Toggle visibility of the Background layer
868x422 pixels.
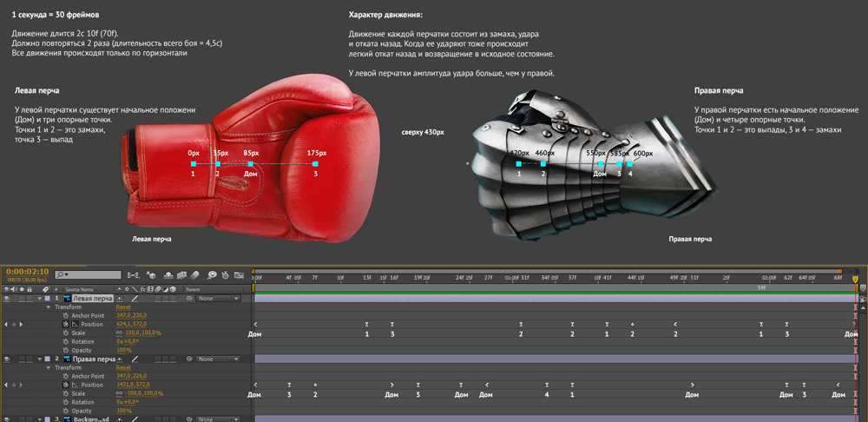7,419
